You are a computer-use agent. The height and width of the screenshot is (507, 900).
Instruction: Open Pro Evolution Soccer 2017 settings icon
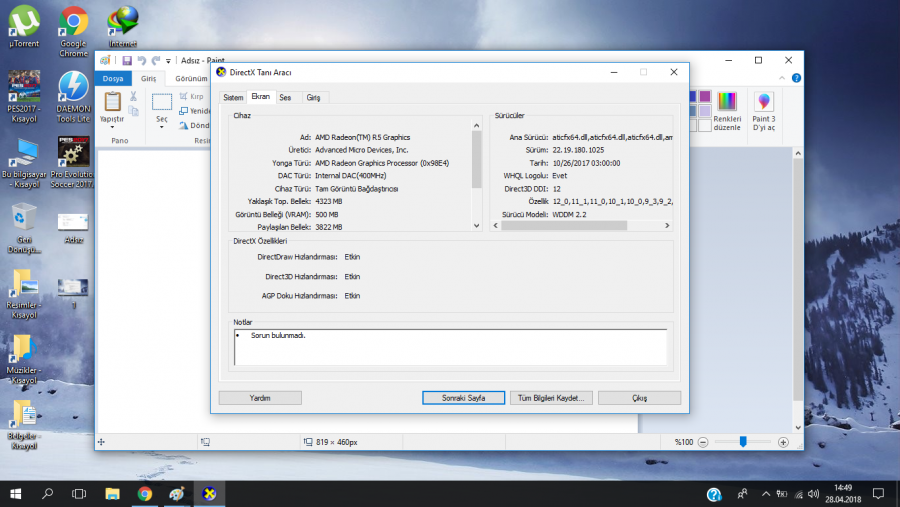[73, 162]
